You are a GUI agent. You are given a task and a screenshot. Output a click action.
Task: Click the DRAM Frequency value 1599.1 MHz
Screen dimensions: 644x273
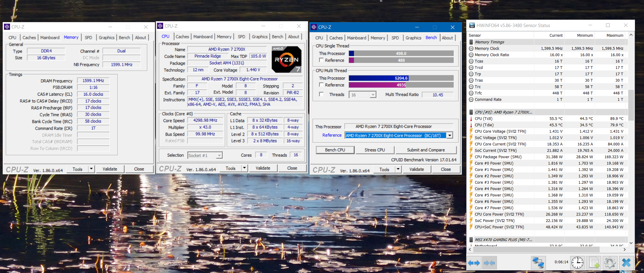pyautogui.click(x=93, y=80)
